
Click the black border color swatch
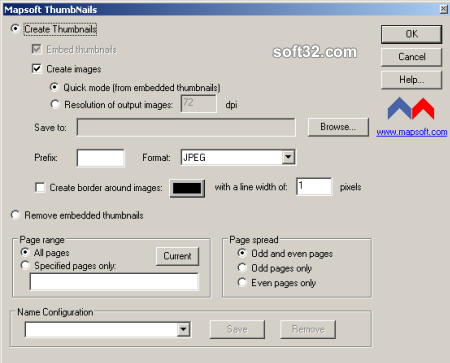click(187, 188)
